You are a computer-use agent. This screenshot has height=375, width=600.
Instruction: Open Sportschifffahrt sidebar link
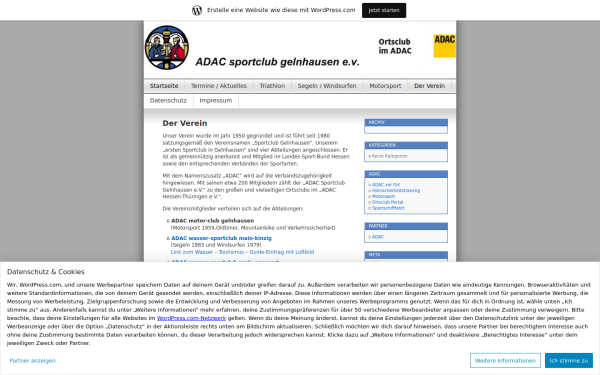[388, 208]
